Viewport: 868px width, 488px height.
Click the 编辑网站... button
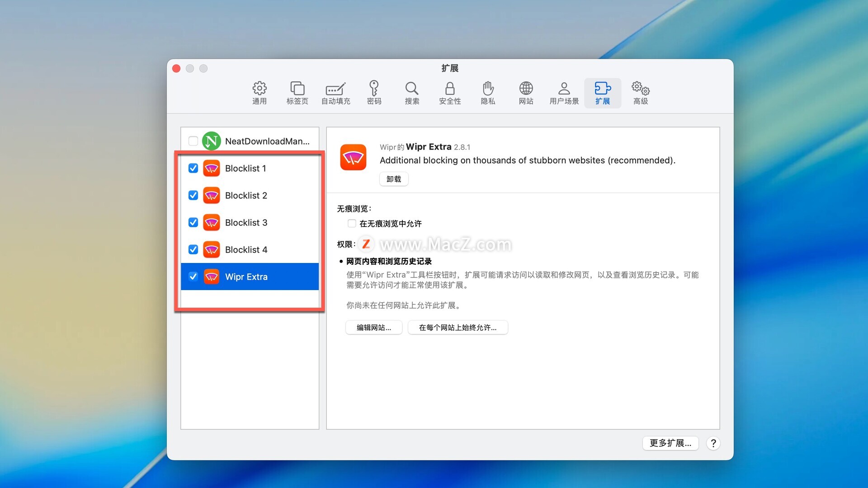point(374,327)
